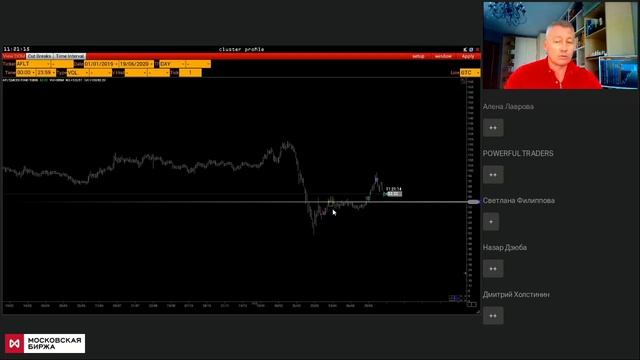Click the blue round icon in title bar
The height and width of the screenshot is (360, 640).
point(471,49)
